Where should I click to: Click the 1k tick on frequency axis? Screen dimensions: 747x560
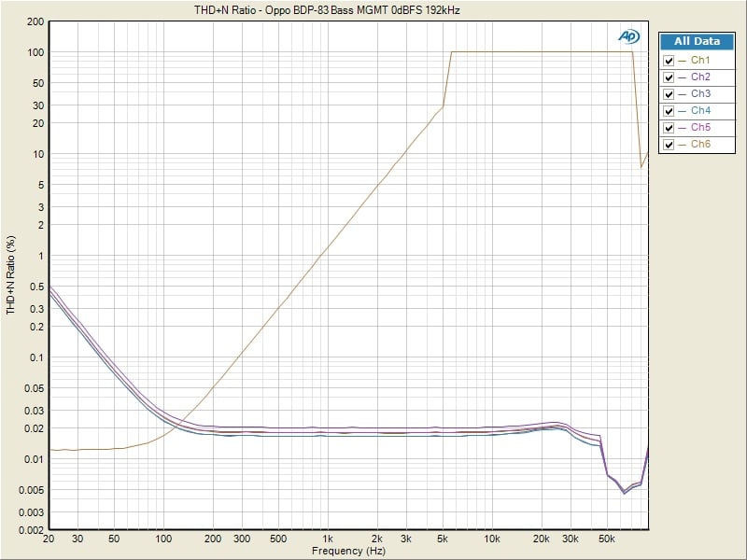(x=327, y=539)
